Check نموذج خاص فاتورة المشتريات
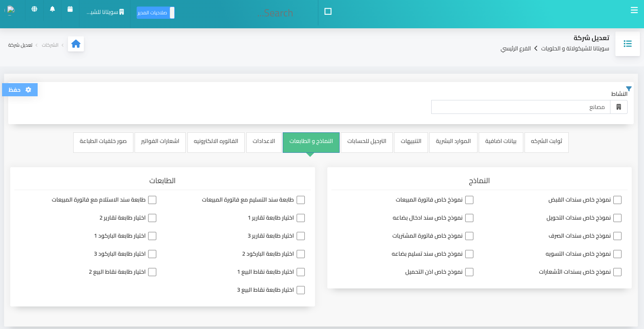The image size is (644, 329). click(469, 236)
